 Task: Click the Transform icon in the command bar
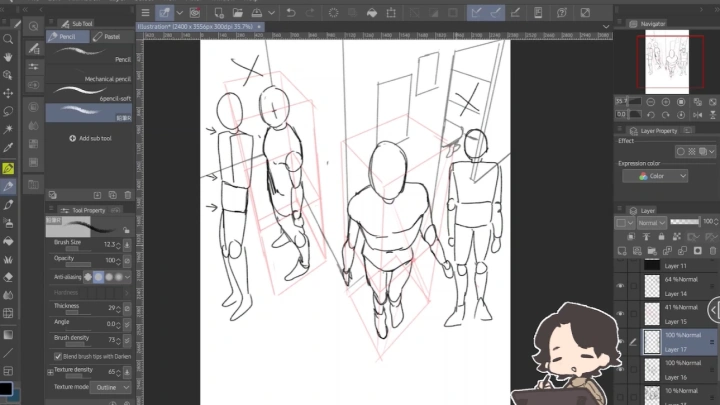coord(391,13)
